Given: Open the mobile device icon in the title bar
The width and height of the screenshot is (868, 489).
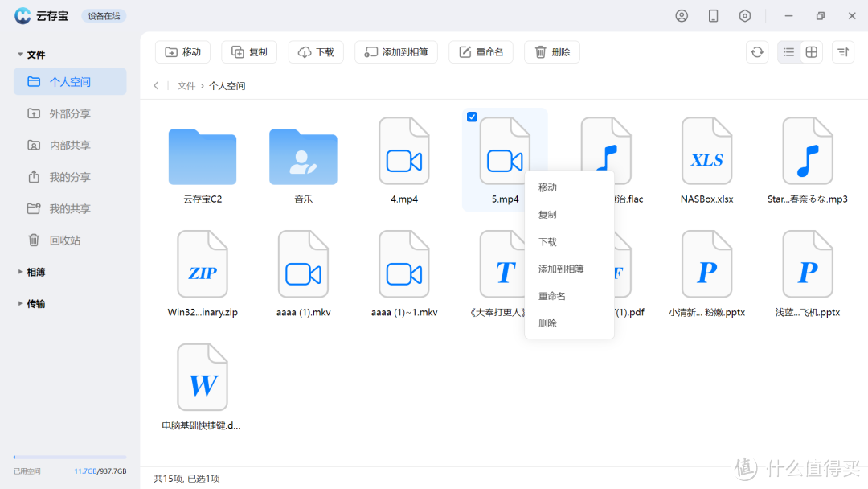Looking at the screenshot, I should pyautogui.click(x=713, y=15).
